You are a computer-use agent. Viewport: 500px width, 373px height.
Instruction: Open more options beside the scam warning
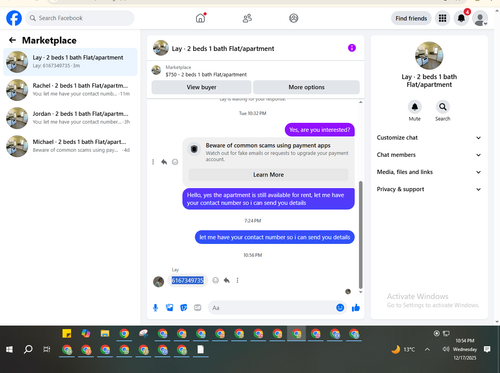pyautogui.click(x=153, y=162)
